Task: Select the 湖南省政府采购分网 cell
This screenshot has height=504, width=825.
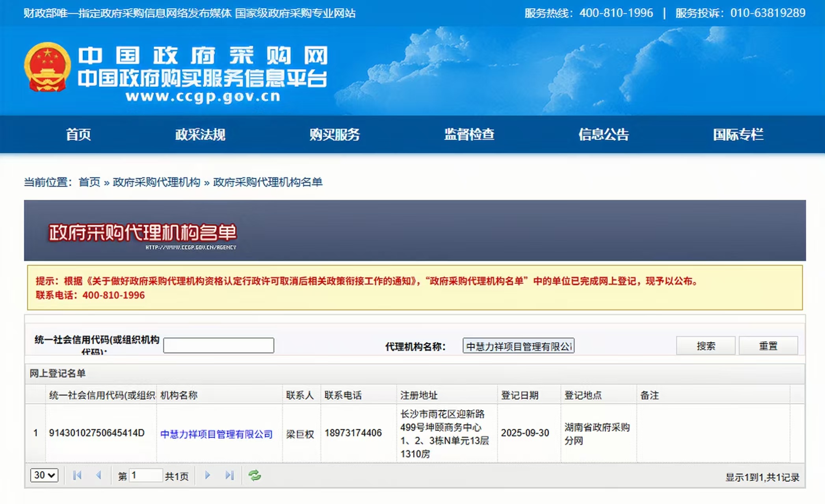Action: [x=599, y=433]
